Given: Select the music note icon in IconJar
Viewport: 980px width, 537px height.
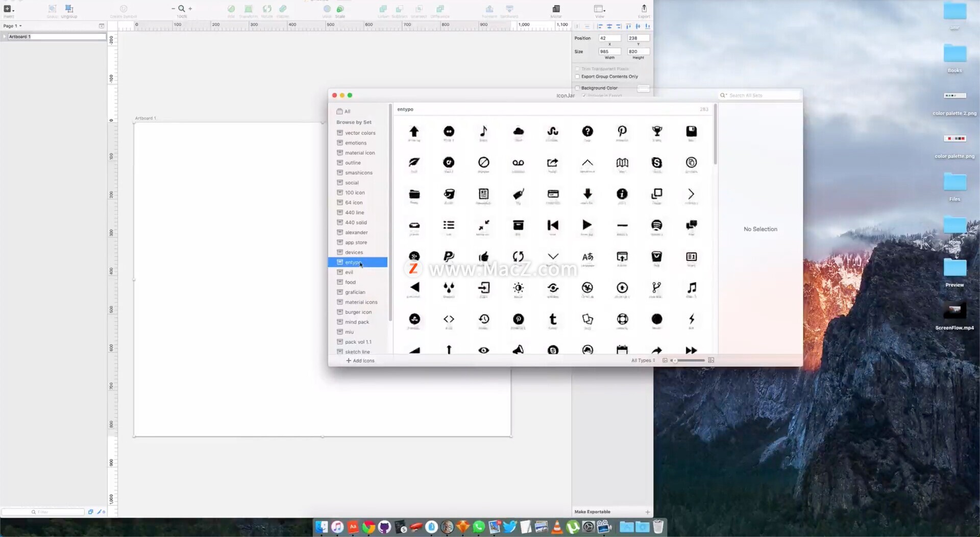Looking at the screenshot, I should (483, 131).
